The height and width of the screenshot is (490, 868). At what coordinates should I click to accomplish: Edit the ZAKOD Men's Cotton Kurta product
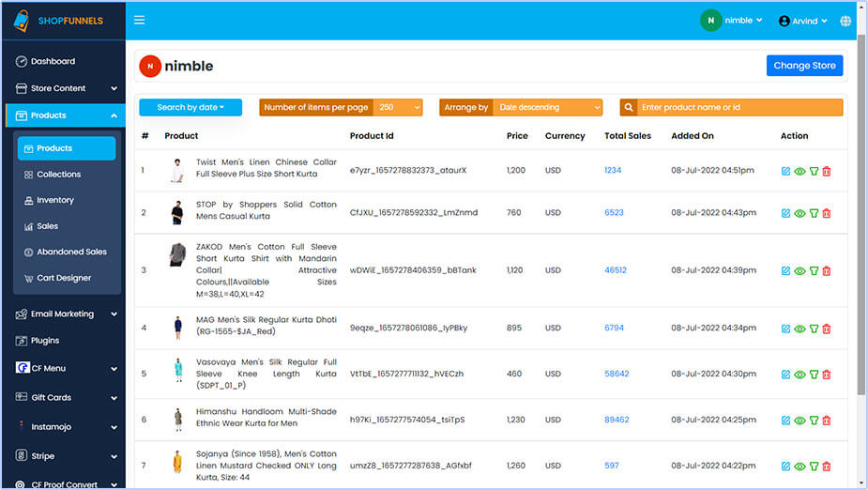pyautogui.click(x=785, y=270)
